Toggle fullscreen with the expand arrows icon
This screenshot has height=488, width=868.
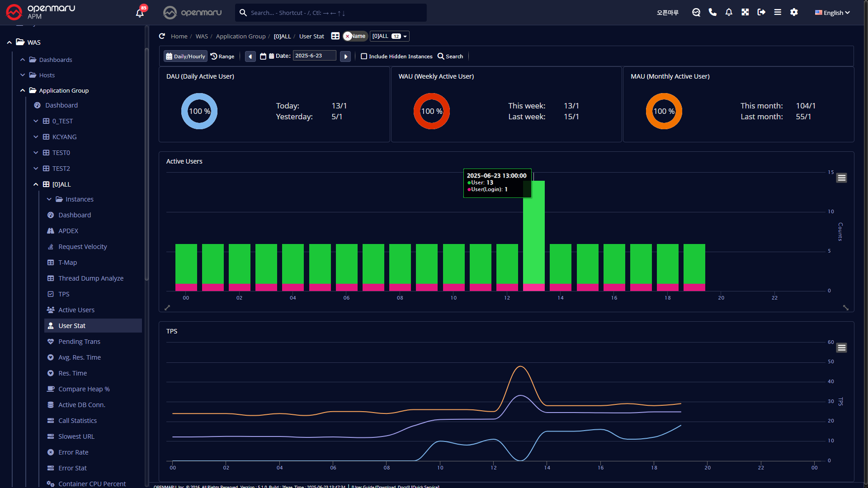745,12
